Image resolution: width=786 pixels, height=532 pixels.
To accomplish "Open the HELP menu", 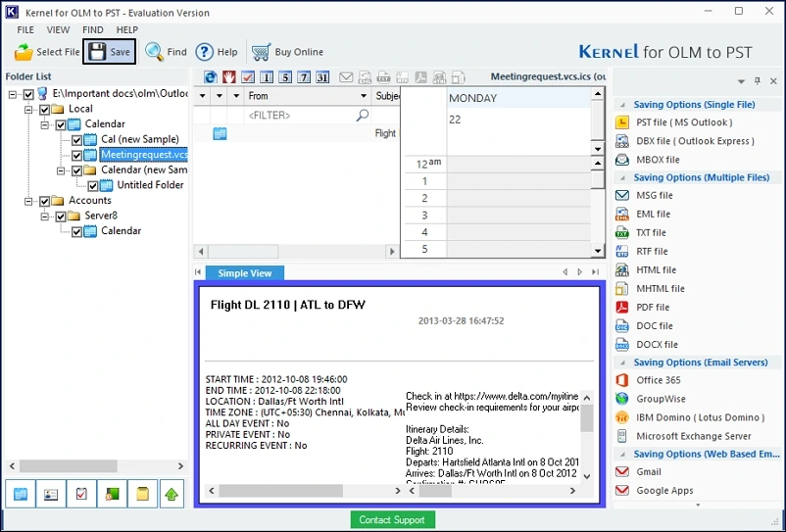I will pos(126,29).
